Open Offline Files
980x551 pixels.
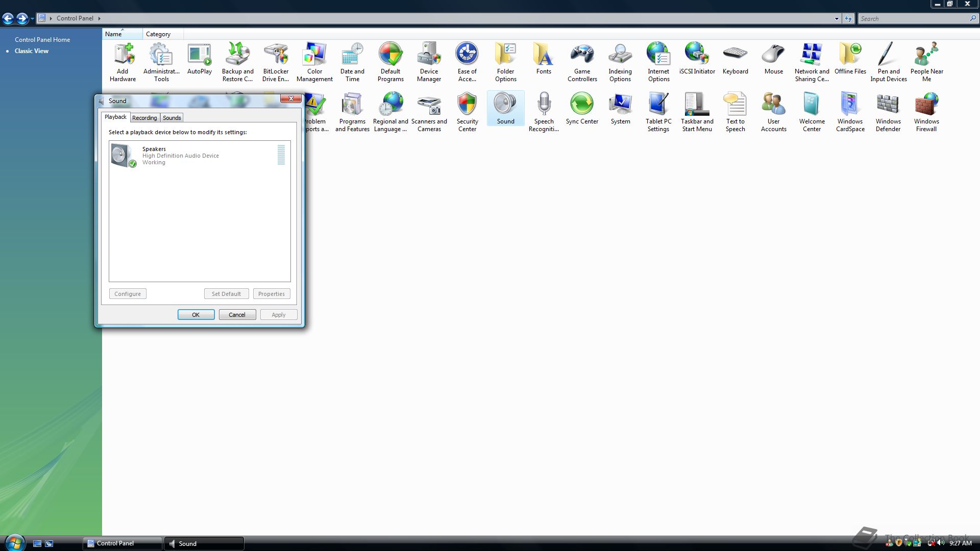tap(850, 59)
